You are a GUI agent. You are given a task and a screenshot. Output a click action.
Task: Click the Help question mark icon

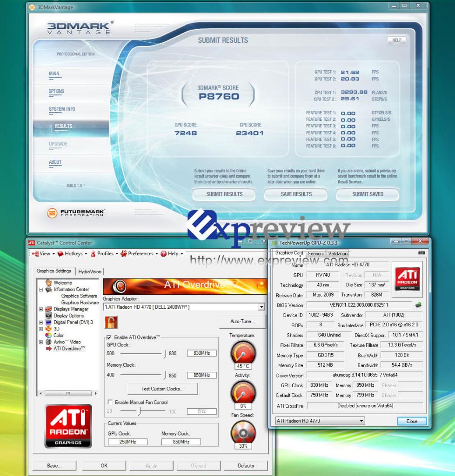(163, 254)
